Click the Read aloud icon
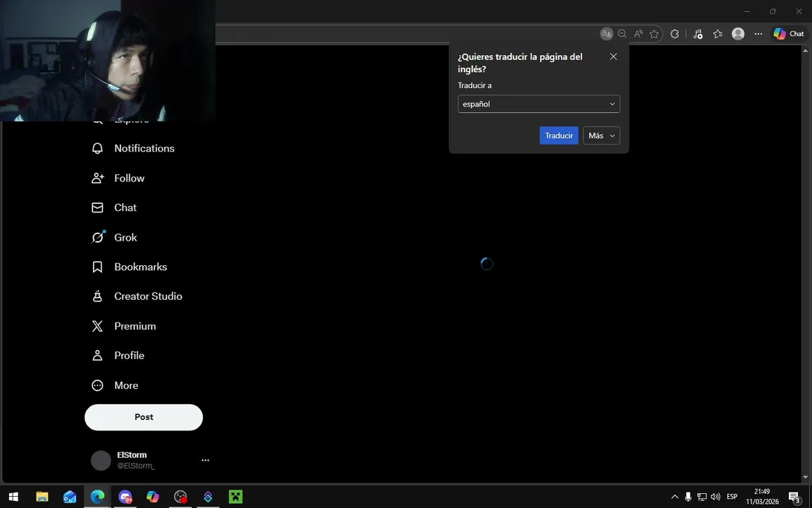Viewport: 812px width, 508px height. tap(639, 34)
